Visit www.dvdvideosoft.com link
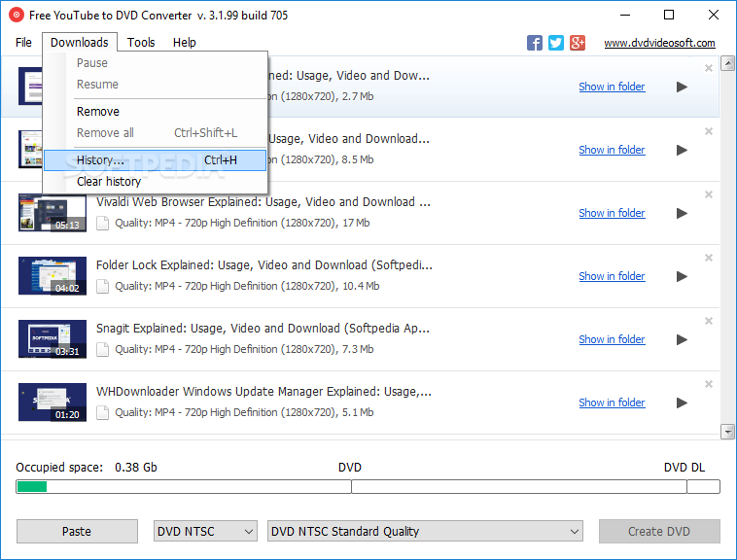Image resolution: width=737 pixels, height=560 pixels. [659, 43]
